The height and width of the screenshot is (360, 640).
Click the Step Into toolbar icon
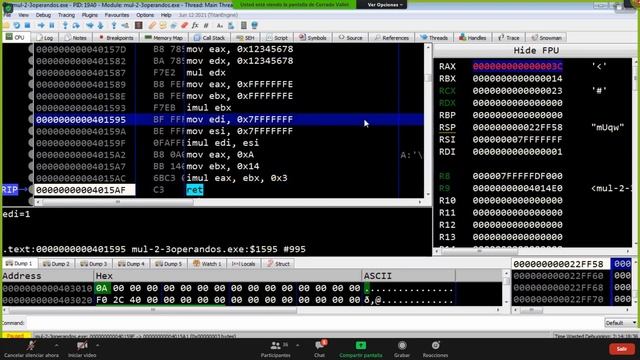tap(65, 25)
